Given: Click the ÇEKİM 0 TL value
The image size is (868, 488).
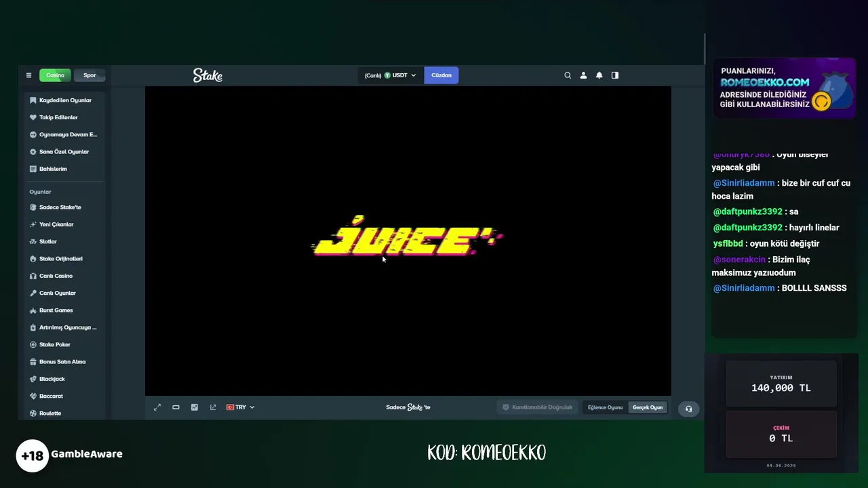Looking at the screenshot, I should 781,439.
